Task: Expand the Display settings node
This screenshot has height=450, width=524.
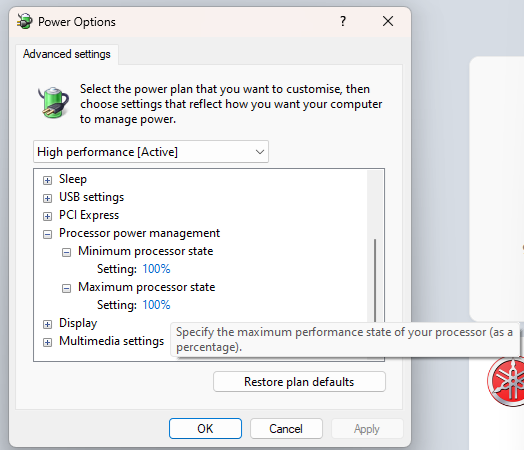Action: pos(47,324)
